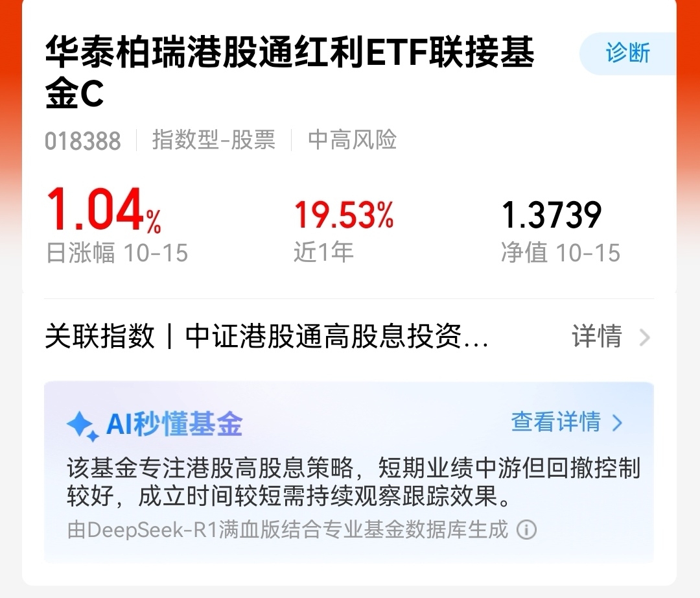Screen dimensions: 700x598
Task: Tap the 1.04% daily change value
Action: coord(104,210)
